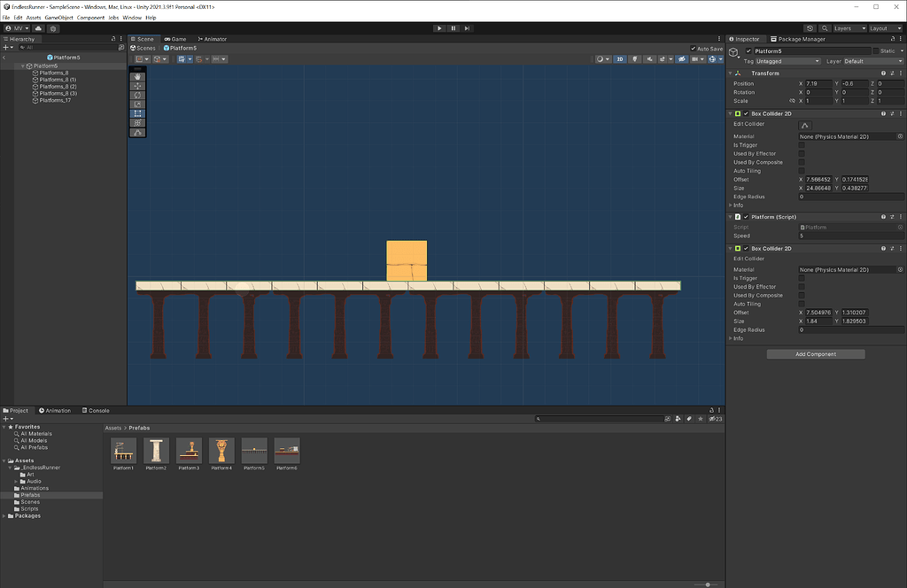The width and height of the screenshot is (907, 588).
Task: Open the GameObject menu
Action: click(57, 17)
